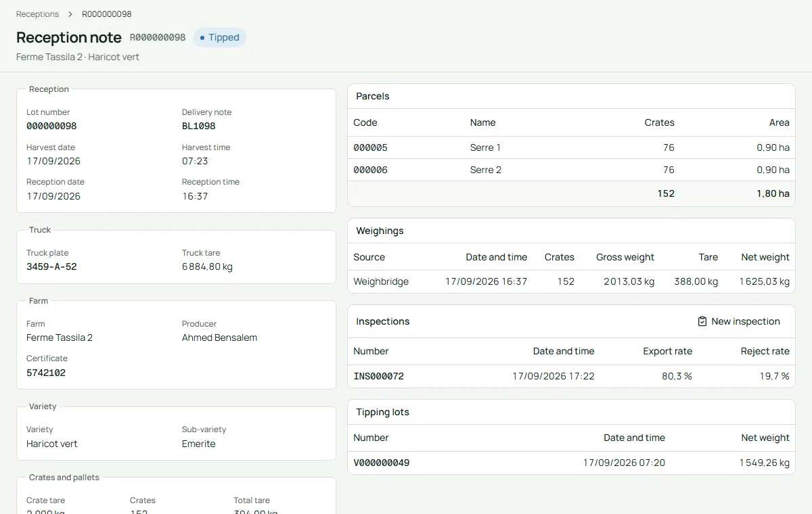Click the certificate number 5742102
Viewport: 812px width, 514px height.
(x=46, y=373)
